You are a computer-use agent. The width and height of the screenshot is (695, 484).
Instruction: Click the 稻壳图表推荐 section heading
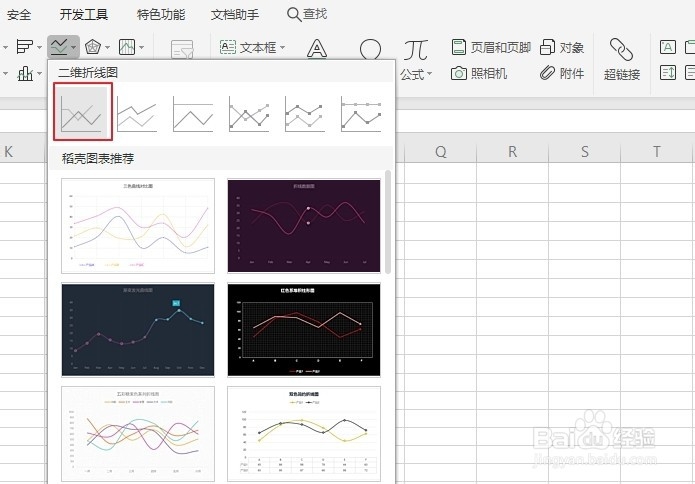98,158
